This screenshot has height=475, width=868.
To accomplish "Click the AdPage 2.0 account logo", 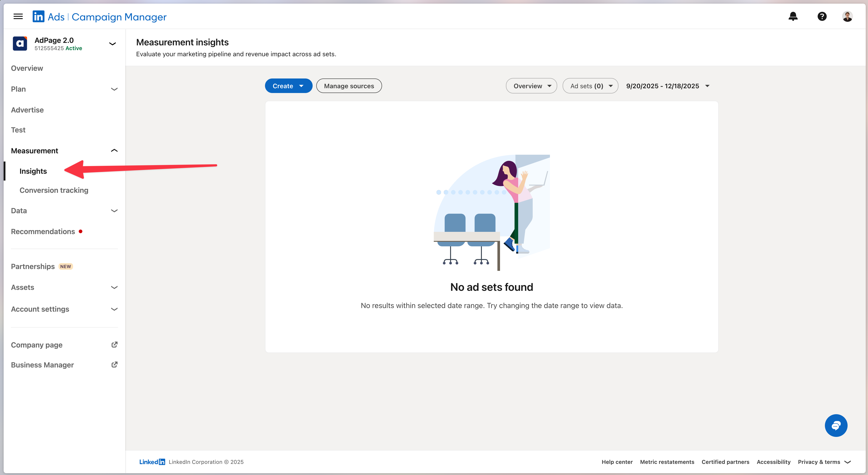I will (20, 44).
